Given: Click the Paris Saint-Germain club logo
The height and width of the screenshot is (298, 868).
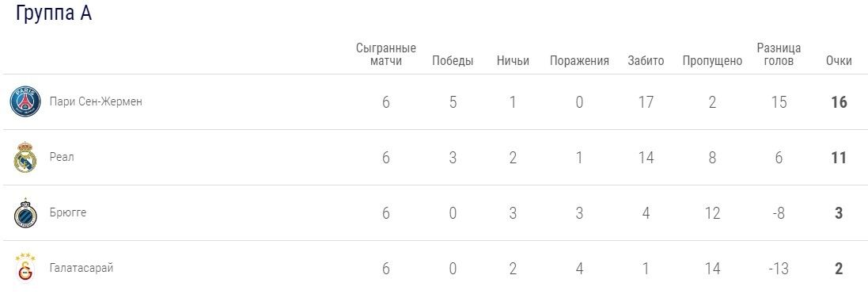Looking at the screenshot, I should pos(25,102).
